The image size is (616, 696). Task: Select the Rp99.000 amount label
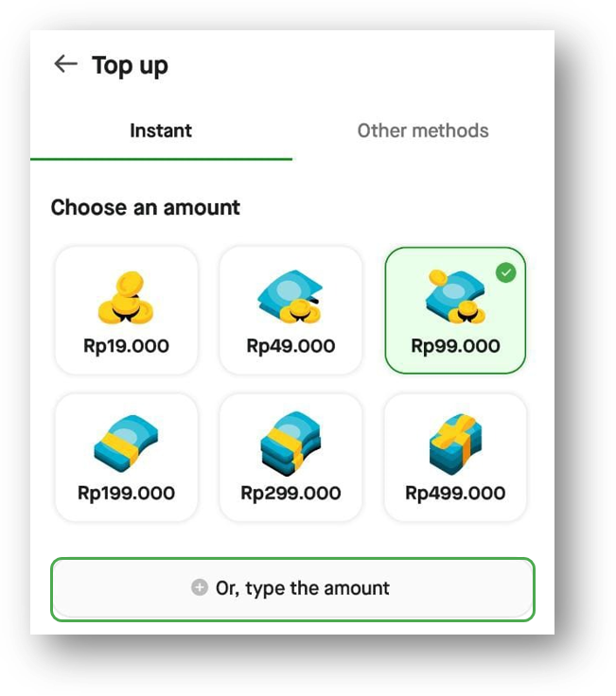(x=455, y=346)
